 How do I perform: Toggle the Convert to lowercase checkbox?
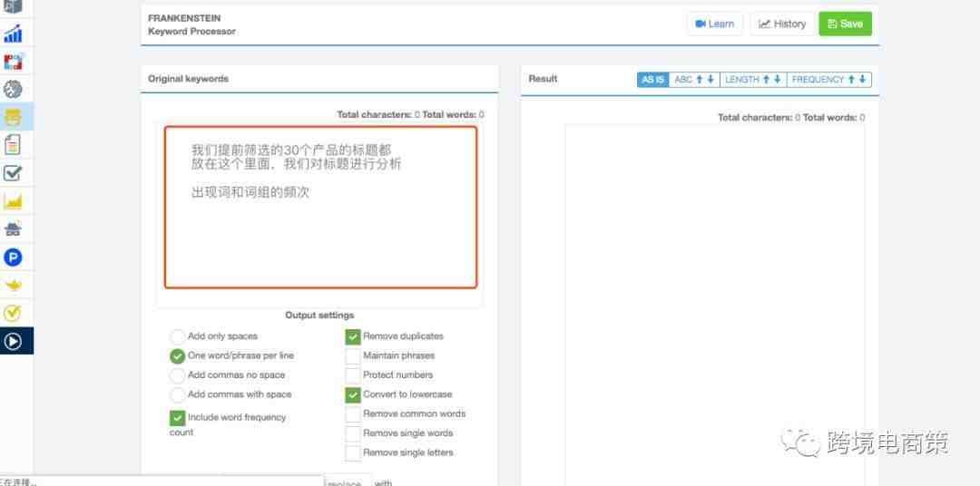pyautogui.click(x=353, y=394)
